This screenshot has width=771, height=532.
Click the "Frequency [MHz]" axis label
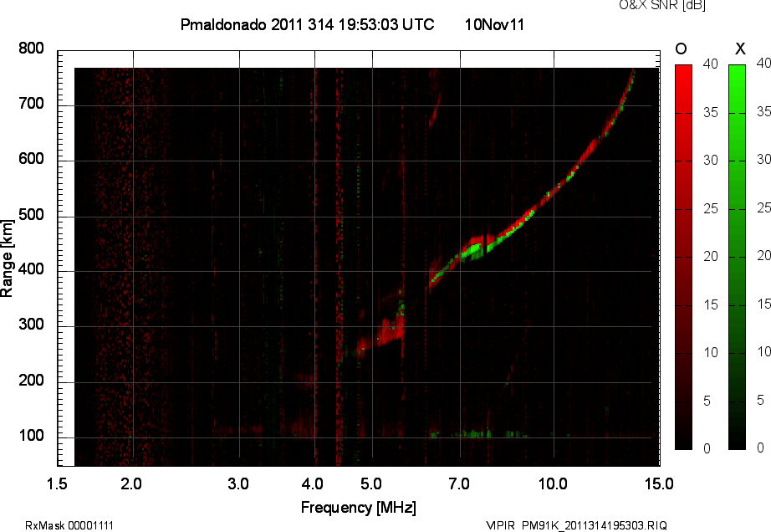tap(359, 508)
